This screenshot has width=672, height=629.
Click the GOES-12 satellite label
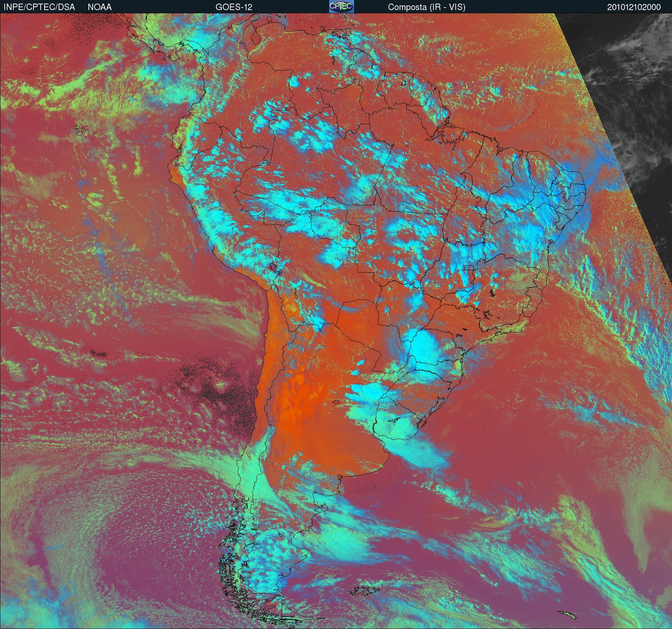point(234,7)
